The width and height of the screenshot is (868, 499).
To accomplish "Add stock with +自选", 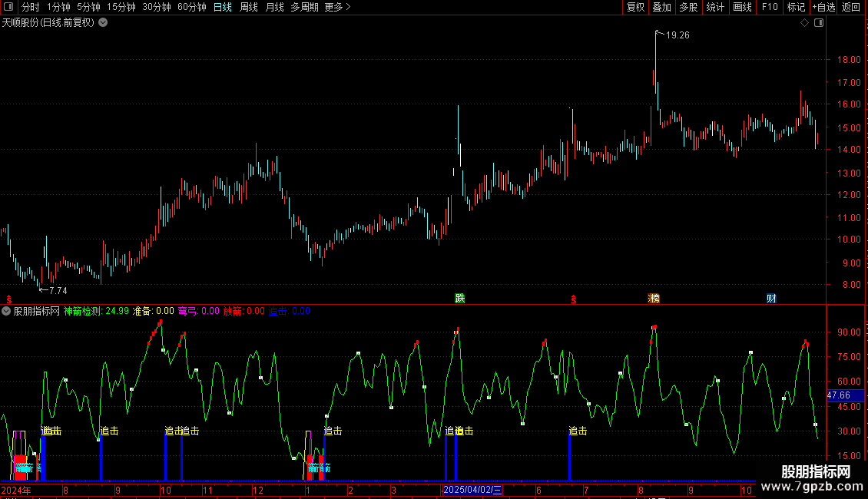I will point(823,7).
